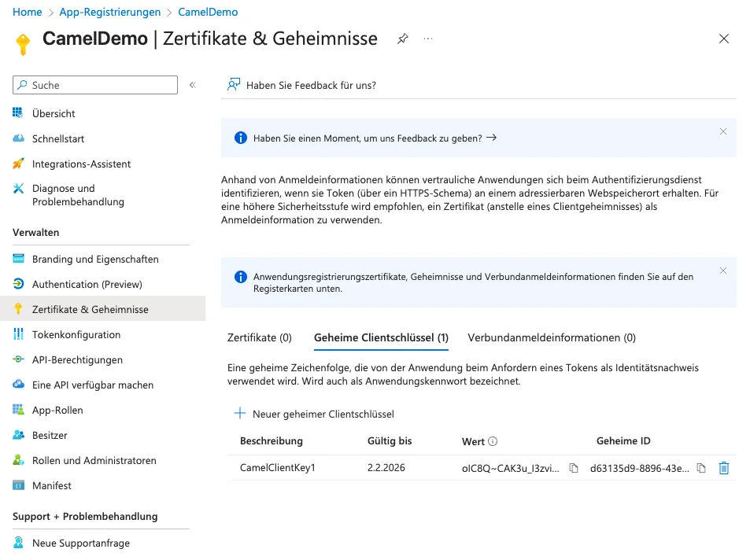Click the d63135d9-8896-43e... secret ID text
Screen dimensions: 750x560
tap(640, 468)
